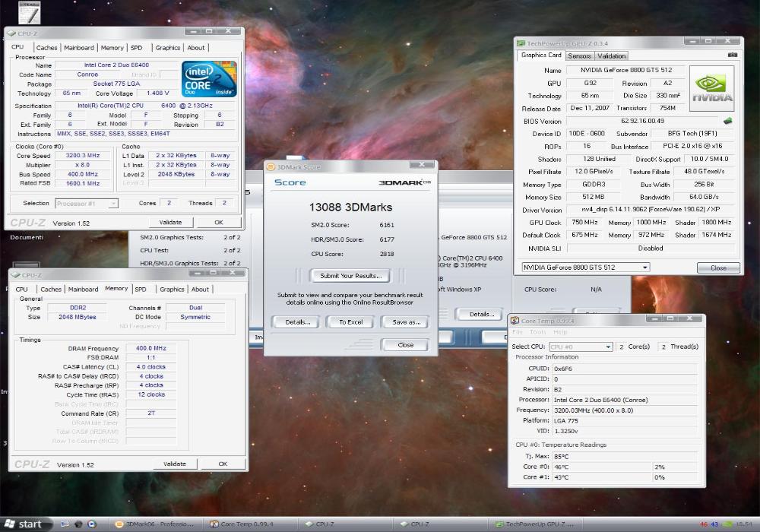Open SPD tab in the upper CPU-Z window
Image resolution: width=760 pixels, height=532 pixels.
pos(137,47)
